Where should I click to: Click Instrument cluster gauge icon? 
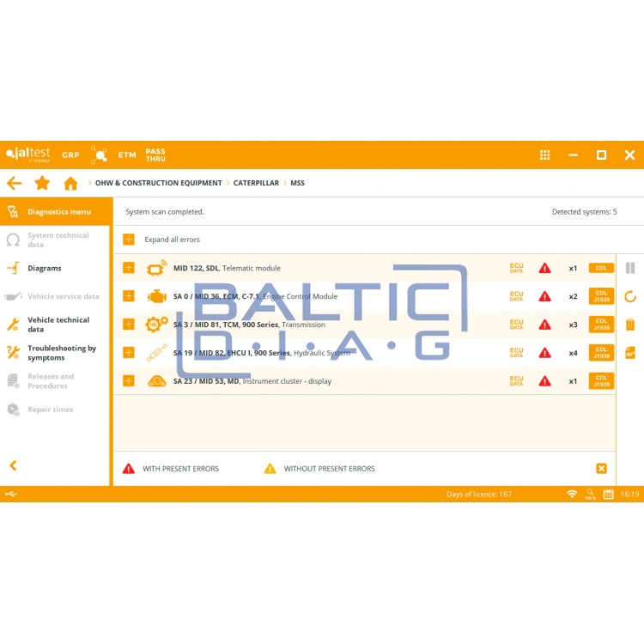(x=157, y=381)
